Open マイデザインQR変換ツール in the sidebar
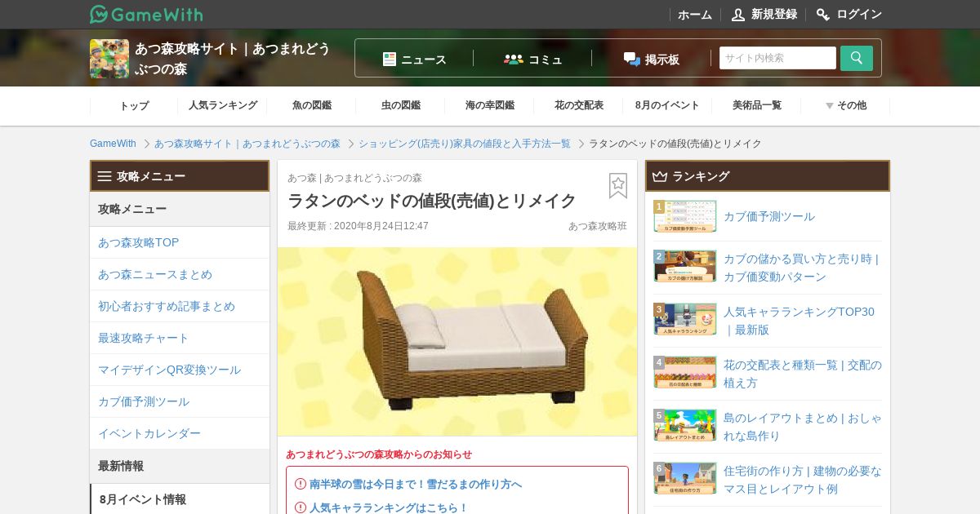980x514 pixels. tap(180, 370)
